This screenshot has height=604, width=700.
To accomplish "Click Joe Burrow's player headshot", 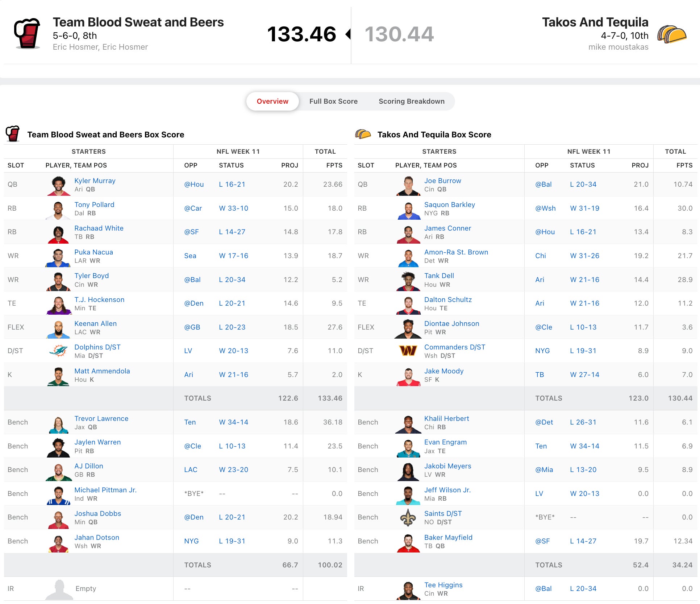I will click(x=408, y=185).
